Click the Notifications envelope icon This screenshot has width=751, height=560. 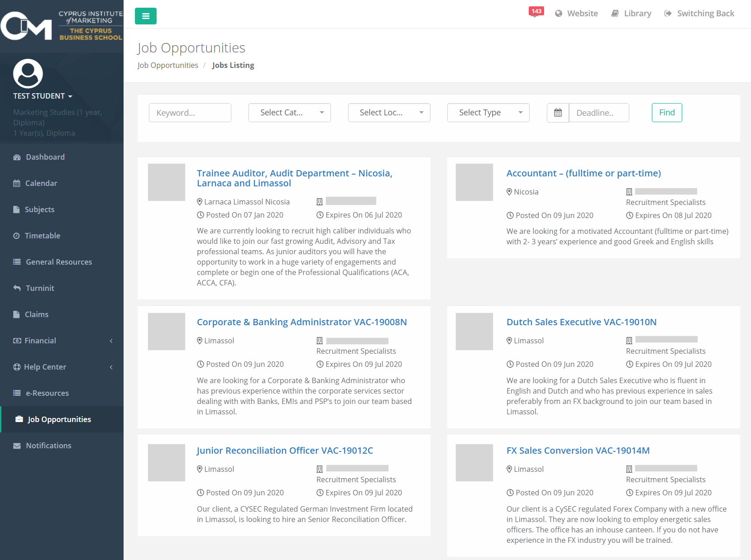(17, 446)
